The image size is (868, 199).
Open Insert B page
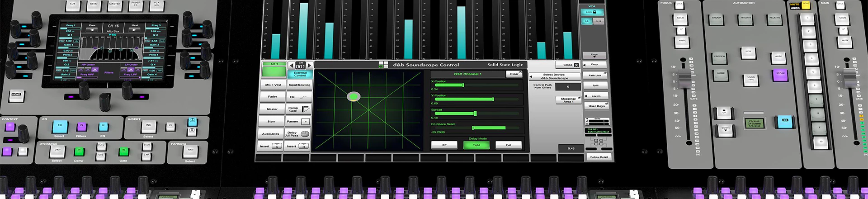(298, 146)
